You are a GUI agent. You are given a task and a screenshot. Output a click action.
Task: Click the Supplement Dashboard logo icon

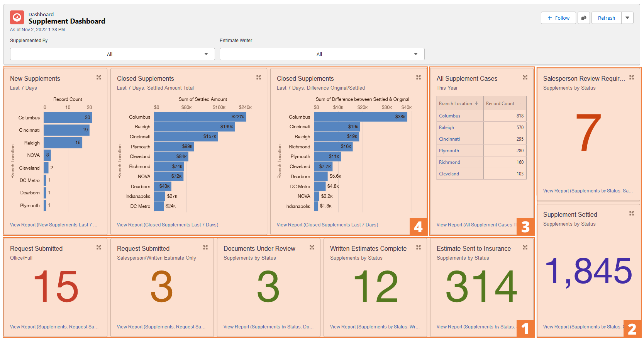click(17, 18)
